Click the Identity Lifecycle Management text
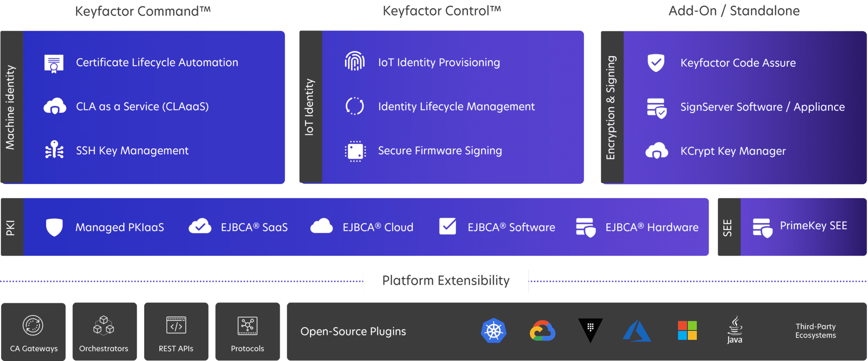The image size is (868, 361). point(456,106)
